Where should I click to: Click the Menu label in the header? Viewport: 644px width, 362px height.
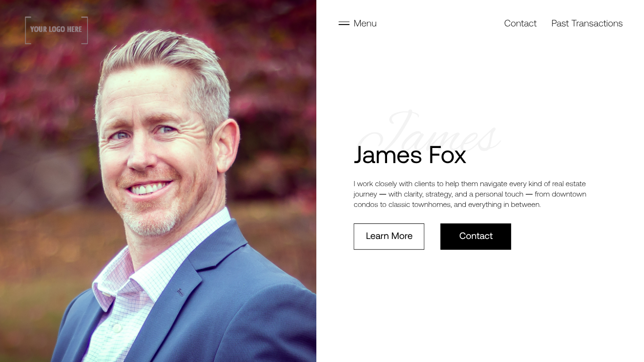(365, 23)
